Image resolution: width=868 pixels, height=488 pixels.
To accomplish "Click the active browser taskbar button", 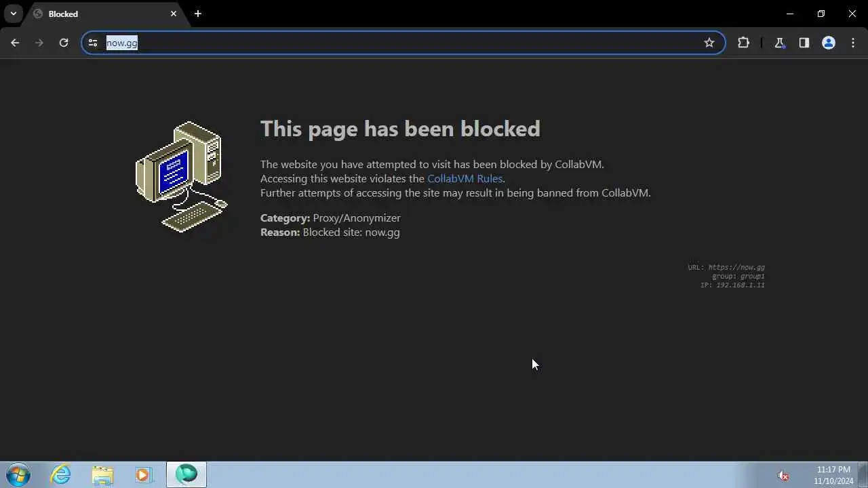I will click(x=186, y=474).
